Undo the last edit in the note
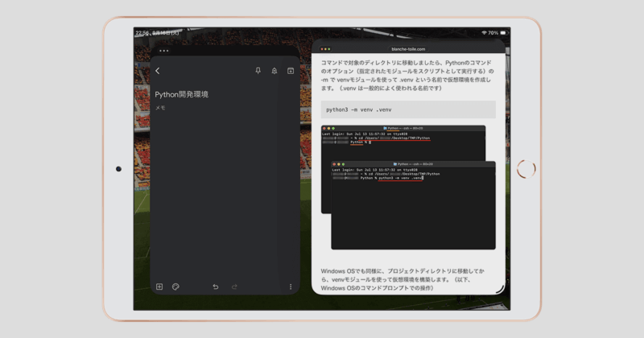This screenshot has width=644, height=338. coord(216,286)
